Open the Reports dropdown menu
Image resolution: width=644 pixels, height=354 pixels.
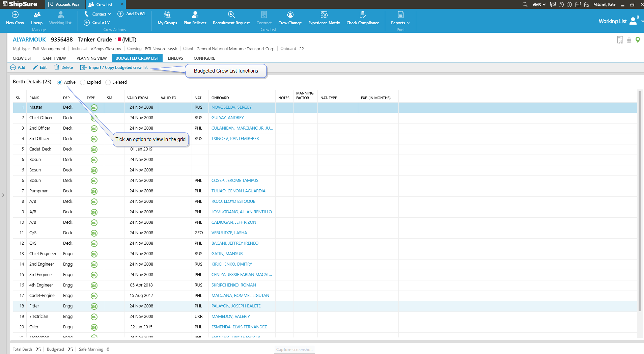[x=400, y=23]
